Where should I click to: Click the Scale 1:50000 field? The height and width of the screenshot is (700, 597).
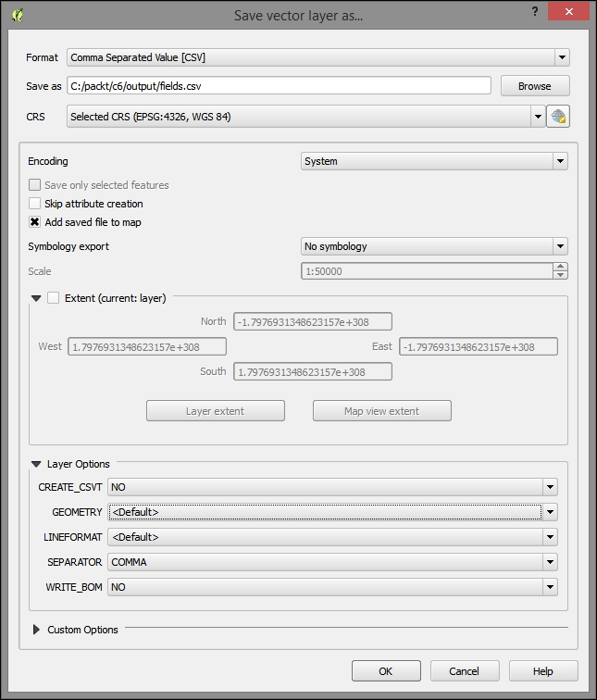tap(427, 271)
